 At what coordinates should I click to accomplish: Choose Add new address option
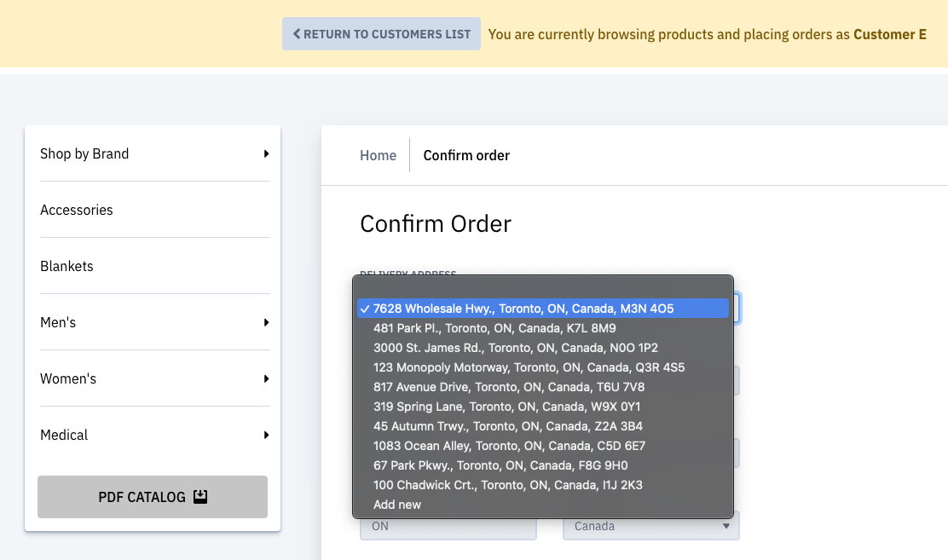click(x=397, y=505)
